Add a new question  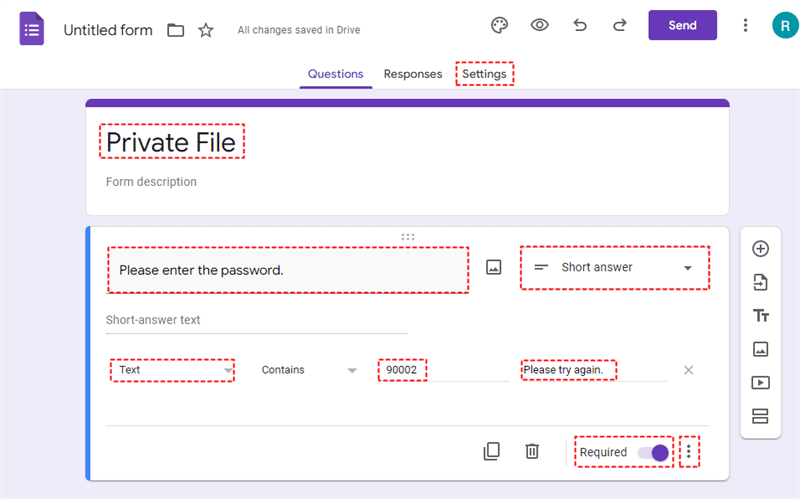click(x=760, y=249)
